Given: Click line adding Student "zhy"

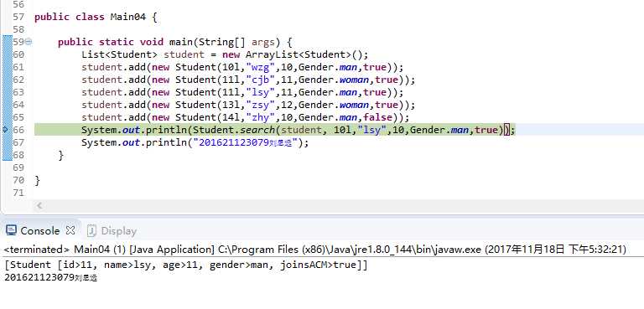Looking at the screenshot, I should point(246,117).
